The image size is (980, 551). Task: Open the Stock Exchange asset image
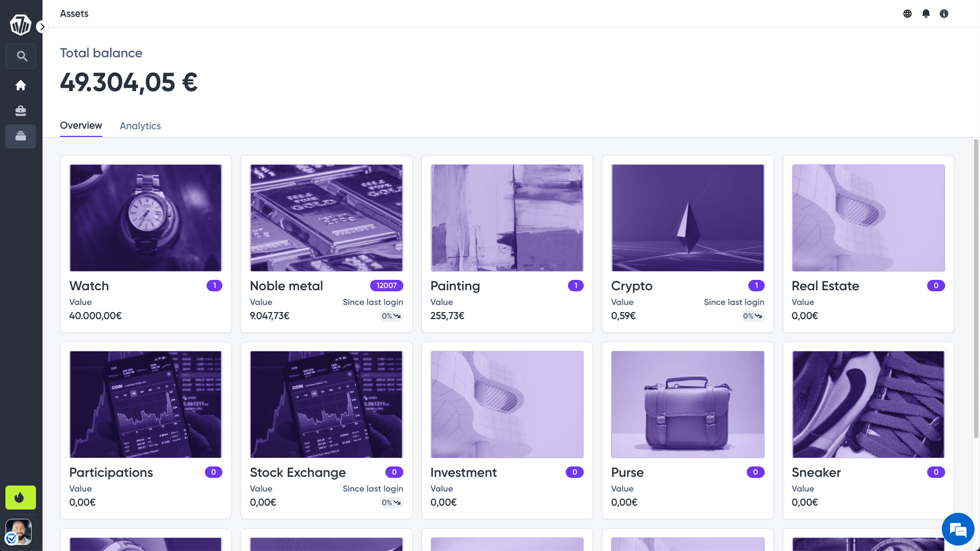coord(326,404)
